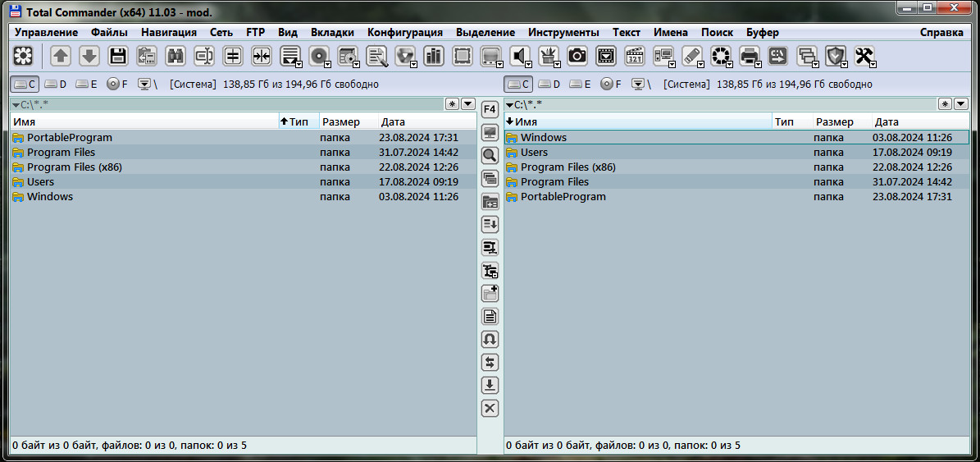Click the down arrow toolbar icon

(x=89, y=57)
